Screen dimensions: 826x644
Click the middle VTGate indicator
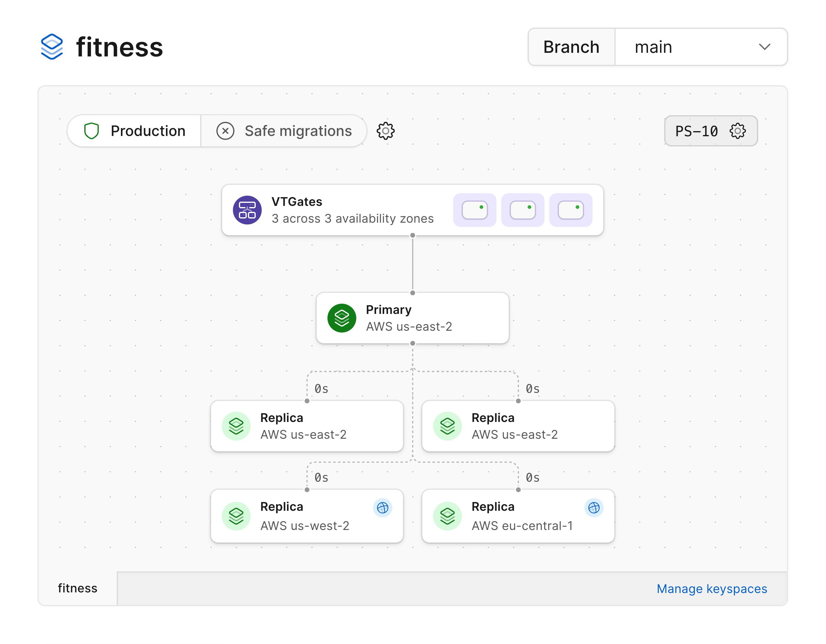522,210
